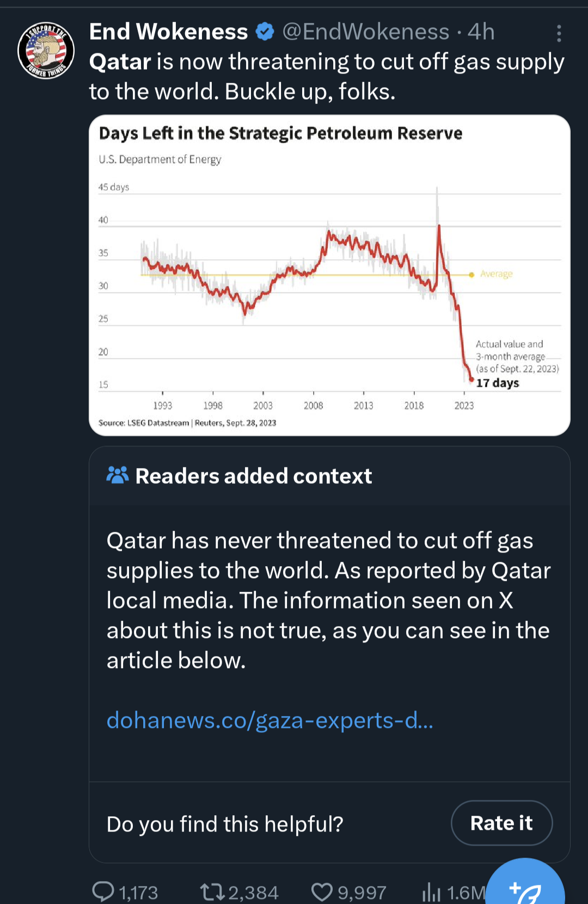588x904 pixels.
Task: Click the Readers added context header
Action: (254, 476)
